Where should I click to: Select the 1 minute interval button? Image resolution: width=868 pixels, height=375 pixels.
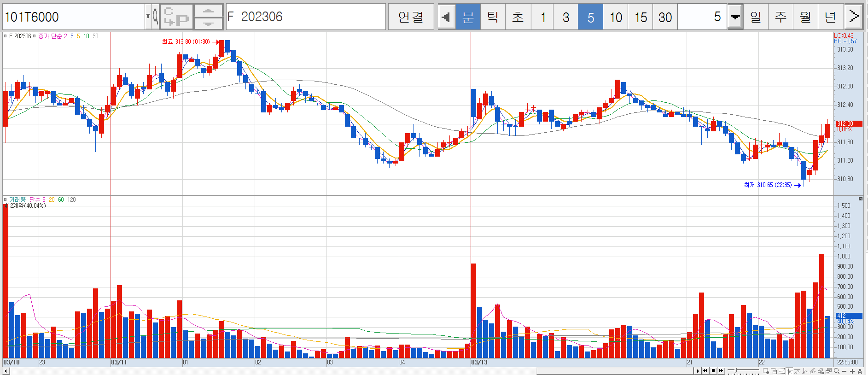click(x=542, y=17)
